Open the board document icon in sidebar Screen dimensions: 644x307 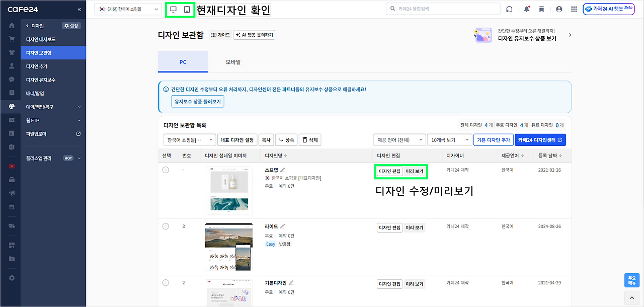pyautogui.click(x=12, y=93)
